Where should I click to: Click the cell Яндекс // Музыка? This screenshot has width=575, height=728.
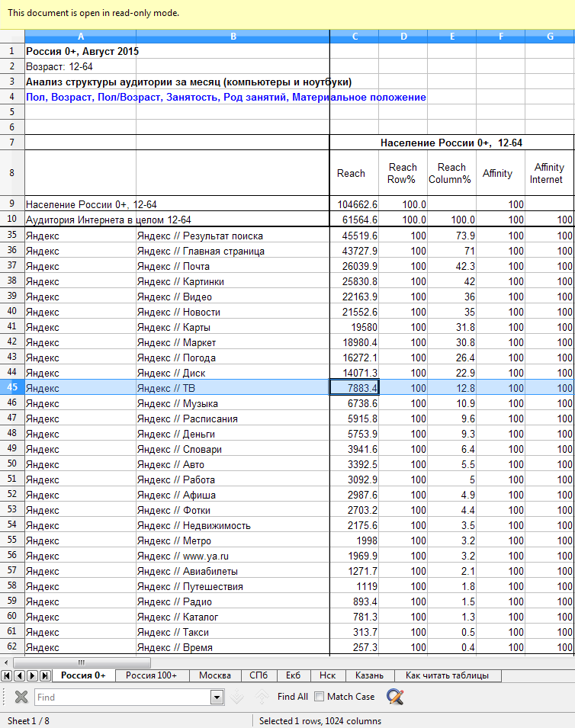[233, 403]
